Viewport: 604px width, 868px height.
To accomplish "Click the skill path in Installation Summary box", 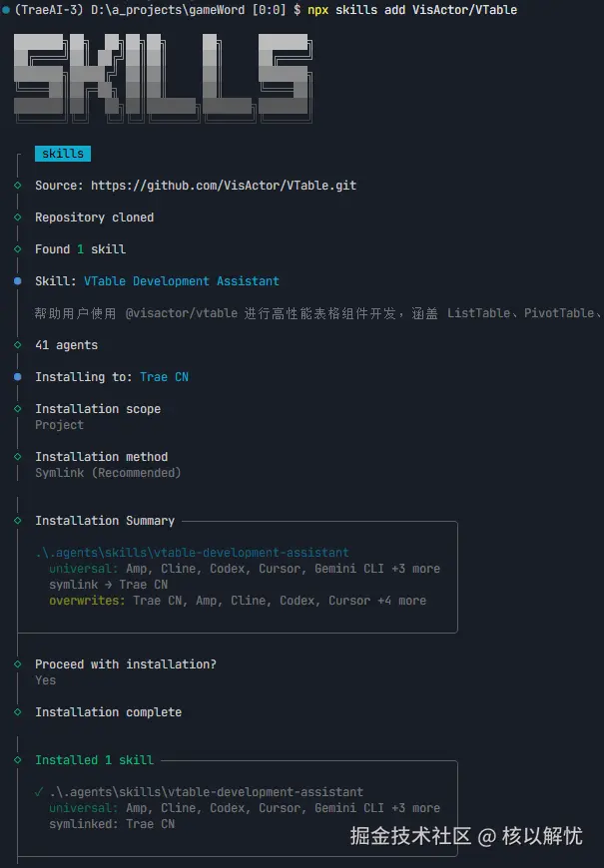I will pos(193,553).
